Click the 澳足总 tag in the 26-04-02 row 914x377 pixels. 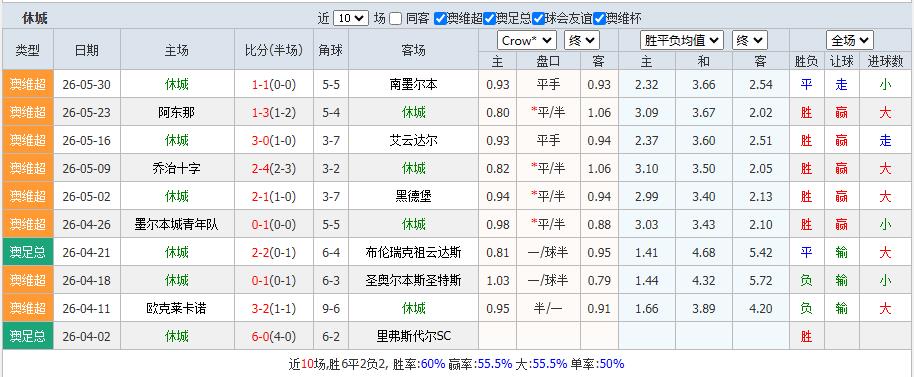tap(28, 336)
